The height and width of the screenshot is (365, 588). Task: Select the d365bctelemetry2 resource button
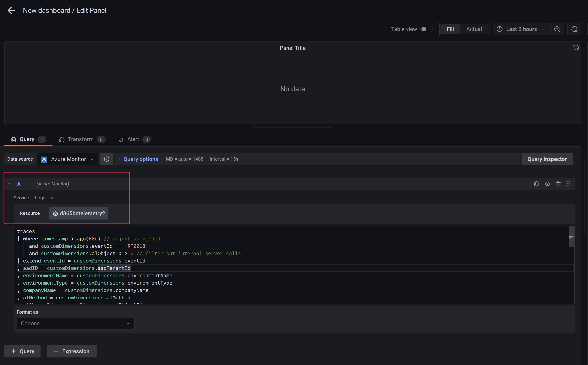click(79, 213)
